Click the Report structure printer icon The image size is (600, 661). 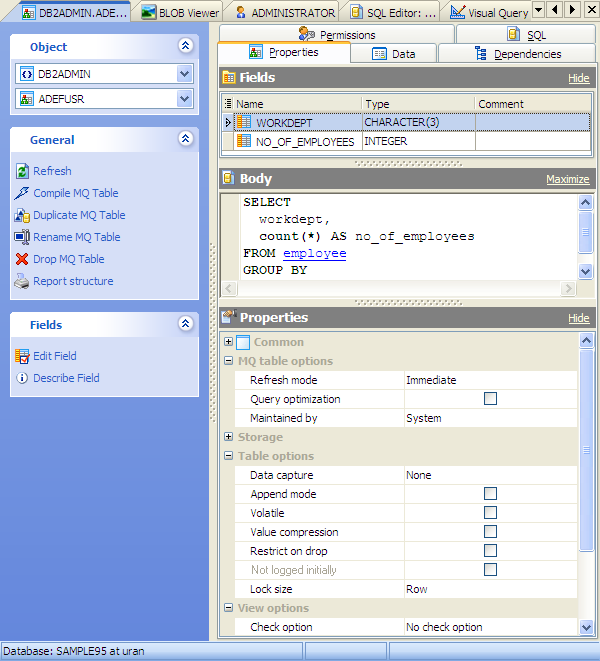[x=22, y=281]
